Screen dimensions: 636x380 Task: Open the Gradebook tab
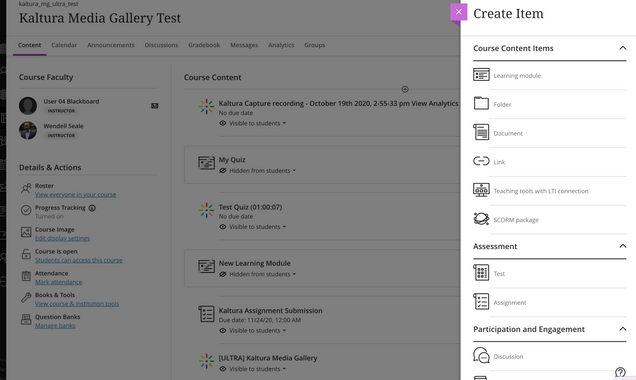click(204, 45)
